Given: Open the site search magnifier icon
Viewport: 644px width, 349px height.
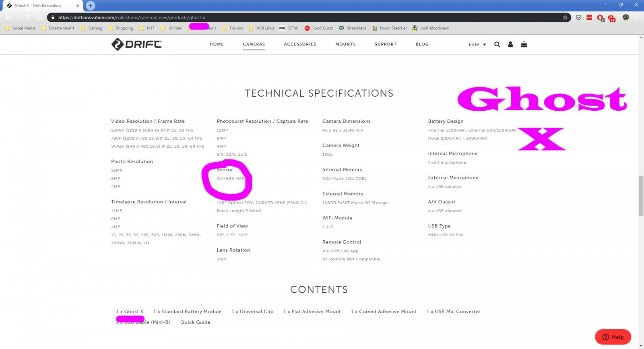Looking at the screenshot, I should pyautogui.click(x=497, y=44).
